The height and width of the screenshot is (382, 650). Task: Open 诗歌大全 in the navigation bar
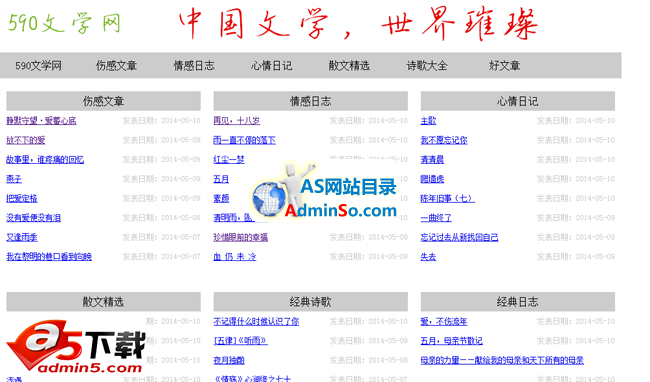click(x=427, y=65)
